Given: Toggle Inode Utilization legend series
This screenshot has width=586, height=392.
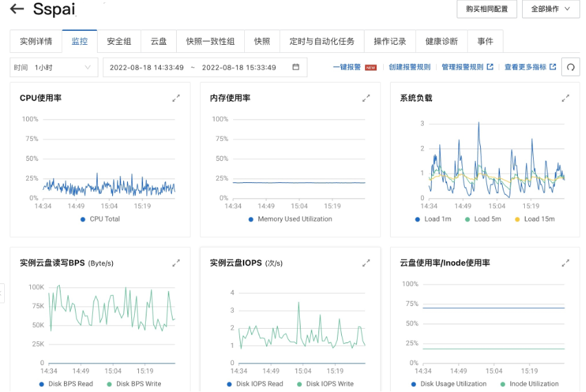Looking at the screenshot, I should coord(530,384).
